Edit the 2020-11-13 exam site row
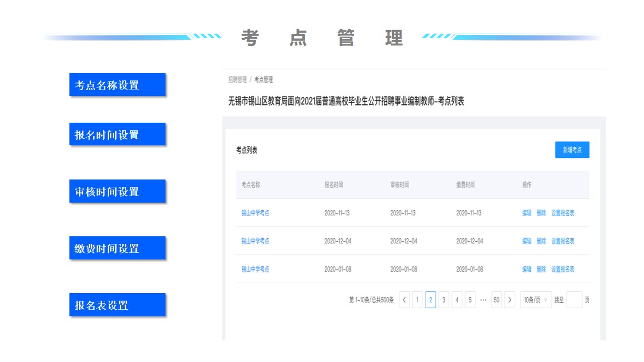Viewport: 644px width, 362px height. (x=527, y=213)
